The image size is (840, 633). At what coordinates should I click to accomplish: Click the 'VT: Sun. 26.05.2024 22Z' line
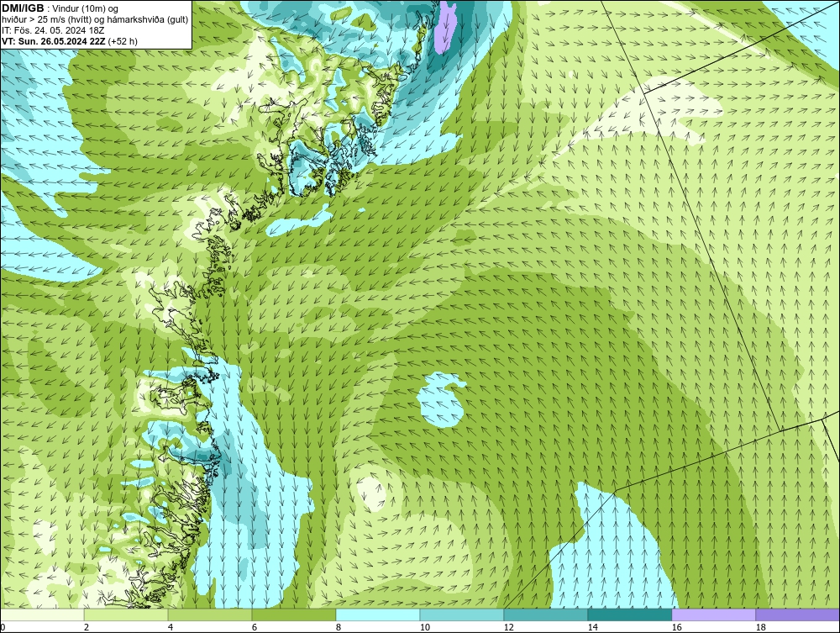(54, 41)
